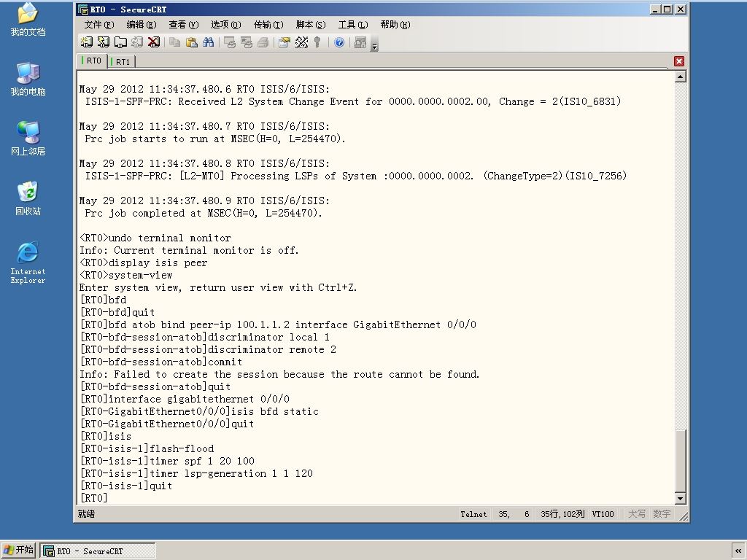This screenshot has height=560, width=747.
Task: Click the 我的文档 desktop icon
Action: tap(28, 20)
